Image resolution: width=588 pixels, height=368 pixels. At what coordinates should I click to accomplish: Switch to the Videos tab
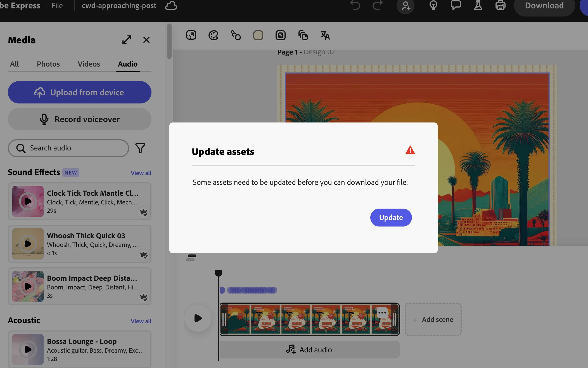(89, 64)
